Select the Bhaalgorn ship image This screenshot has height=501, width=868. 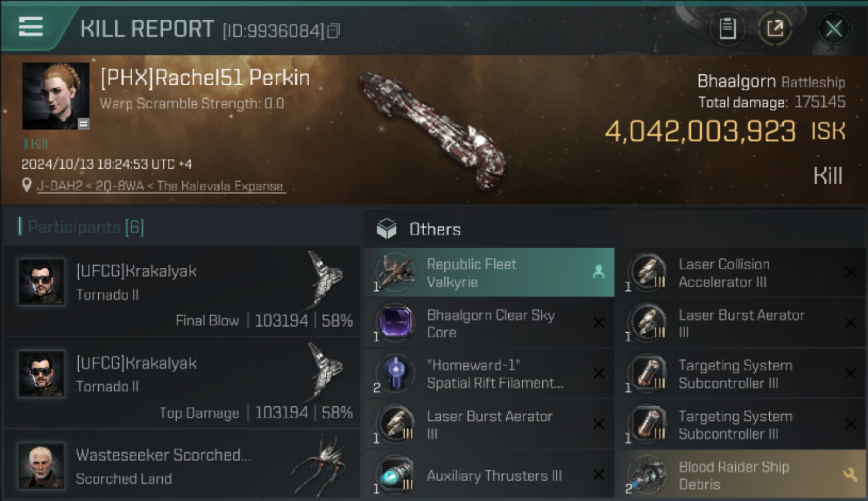tap(432, 127)
